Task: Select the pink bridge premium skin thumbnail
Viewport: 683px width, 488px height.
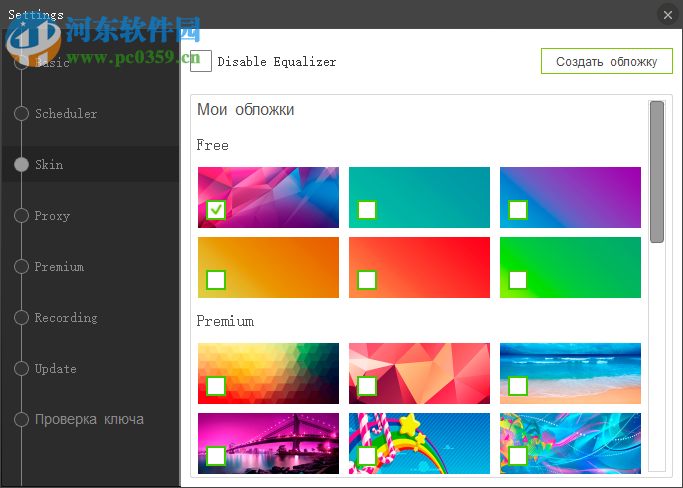Action: (268, 444)
